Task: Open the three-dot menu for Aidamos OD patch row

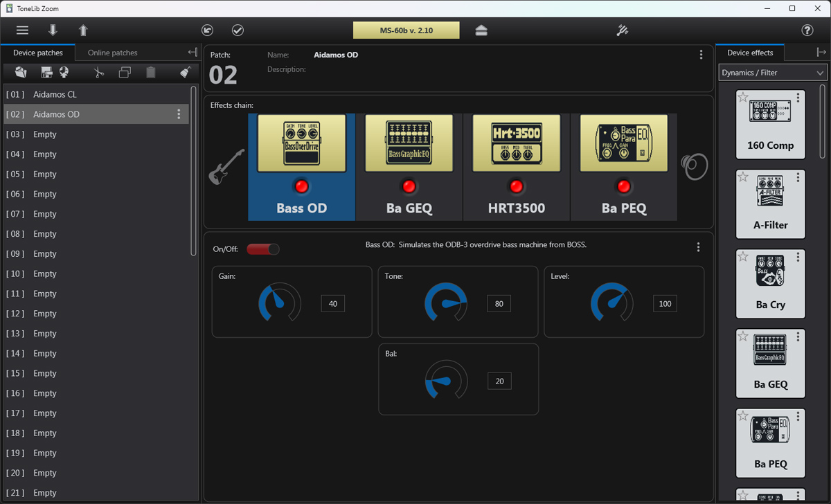Action: click(179, 114)
